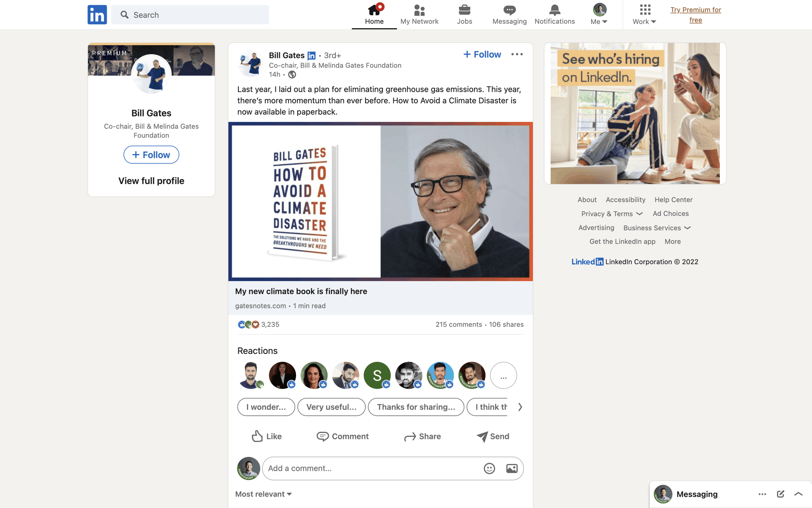
Task: Expand Privacy & Terms menu
Action: [x=612, y=214]
